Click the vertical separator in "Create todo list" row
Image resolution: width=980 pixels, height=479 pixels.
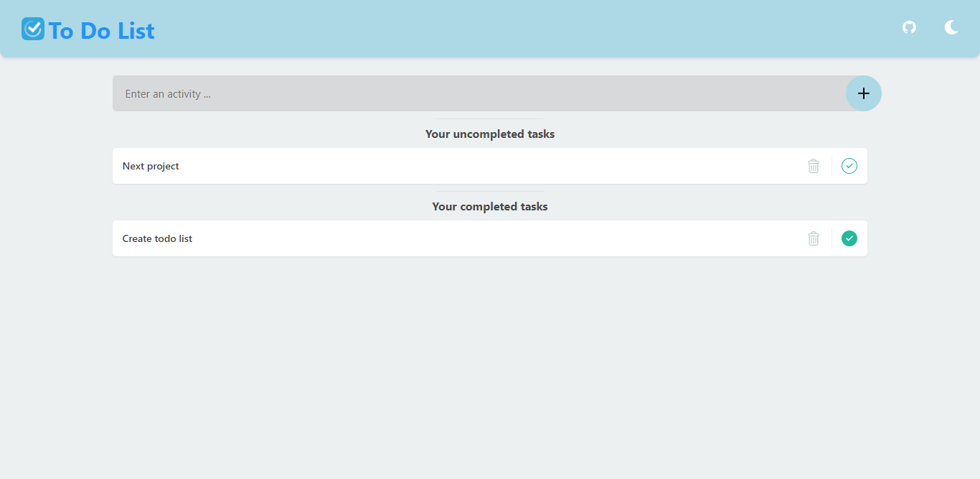tap(831, 238)
